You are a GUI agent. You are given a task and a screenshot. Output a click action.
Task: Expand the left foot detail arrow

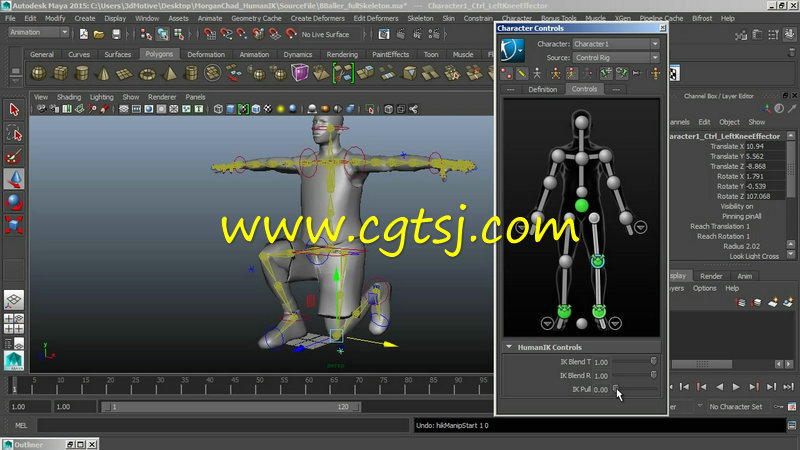[615, 323]
